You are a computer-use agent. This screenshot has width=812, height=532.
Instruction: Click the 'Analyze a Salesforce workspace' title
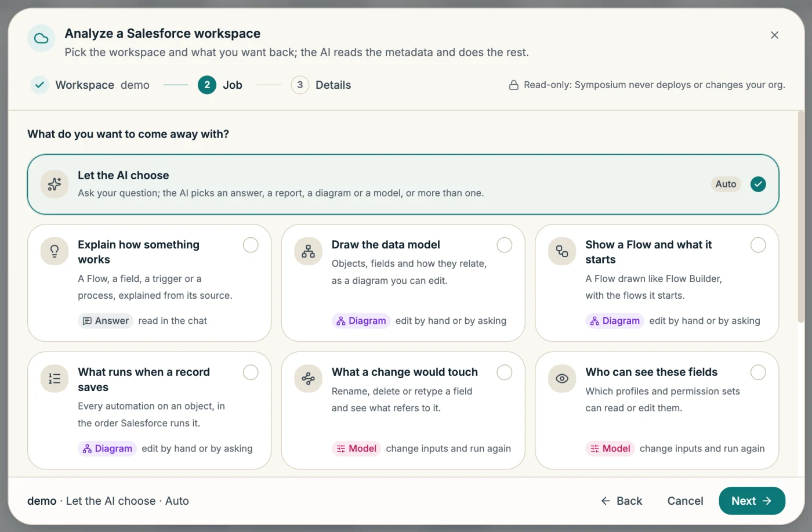[x=162, y=34]
